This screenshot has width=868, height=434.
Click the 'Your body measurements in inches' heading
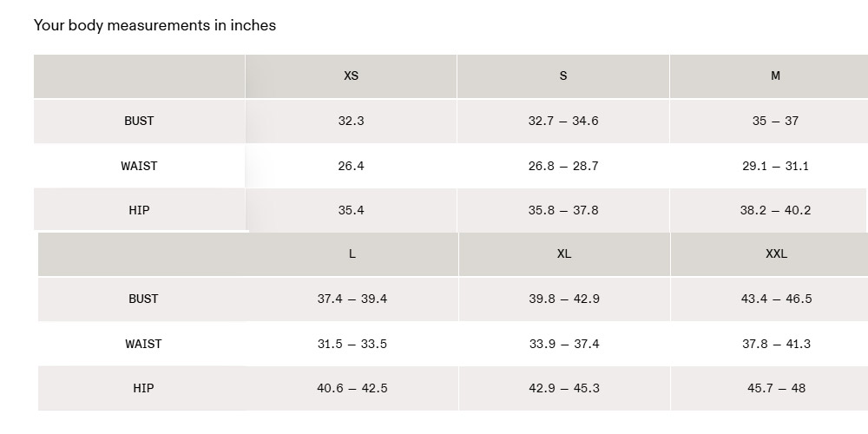[155, 25]
